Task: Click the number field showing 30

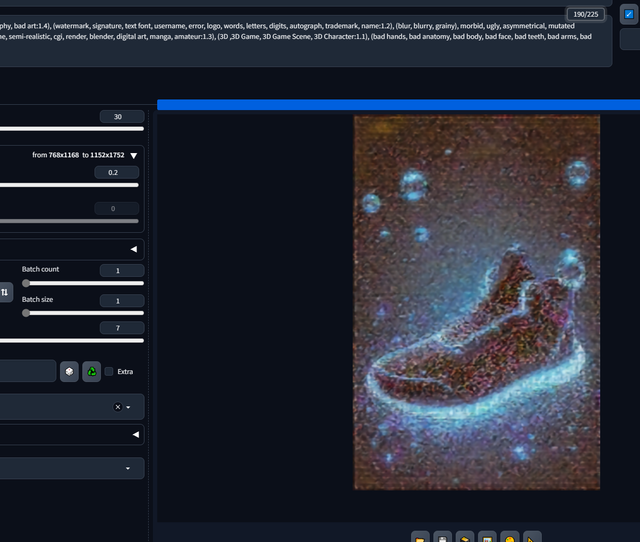Action: (122, 117)
